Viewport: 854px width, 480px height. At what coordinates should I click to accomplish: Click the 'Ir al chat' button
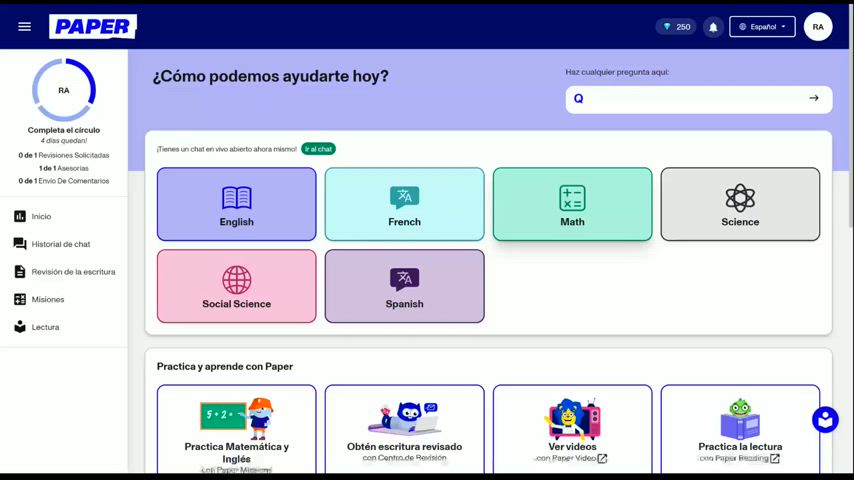point(319,149)
